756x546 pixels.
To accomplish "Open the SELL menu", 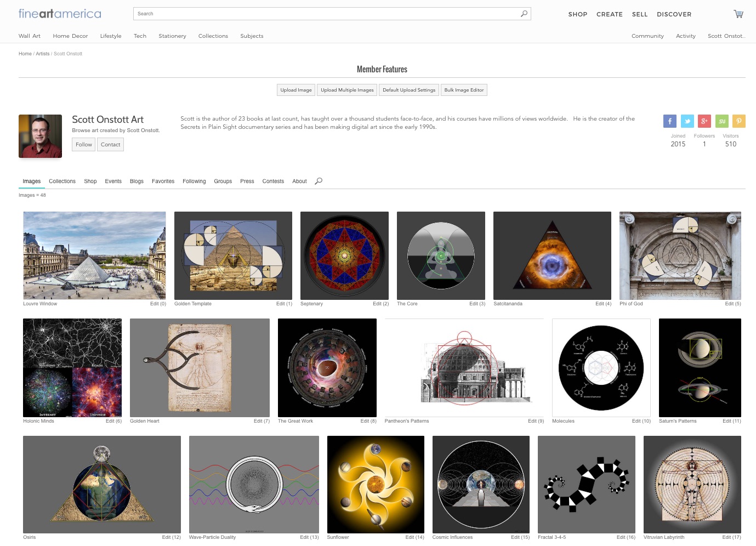I will point(640,14).
